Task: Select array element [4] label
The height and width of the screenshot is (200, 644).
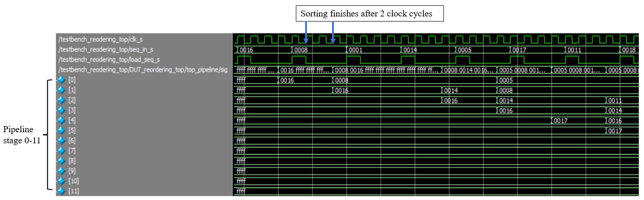Action: [72, 120]
